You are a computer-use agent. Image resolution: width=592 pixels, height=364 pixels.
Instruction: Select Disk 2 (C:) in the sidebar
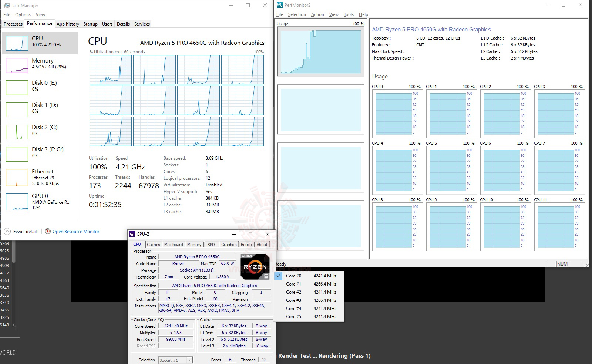40,132
